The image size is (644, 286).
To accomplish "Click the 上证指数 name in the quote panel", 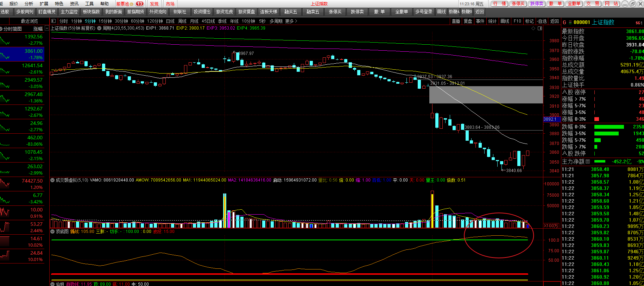I will [x=603, y=22].
